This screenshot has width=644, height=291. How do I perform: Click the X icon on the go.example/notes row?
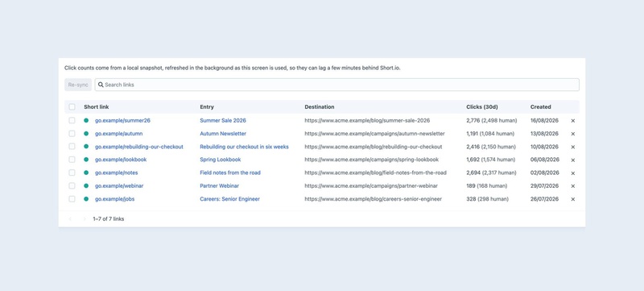tap(573, 173)
